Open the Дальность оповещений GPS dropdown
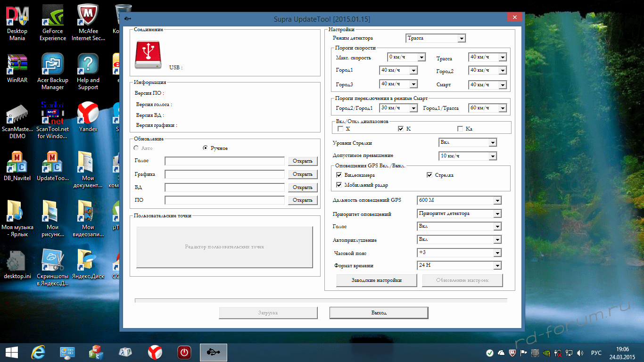Image resolution: width=644 pixels, height=362 pixels. [497, 200]
